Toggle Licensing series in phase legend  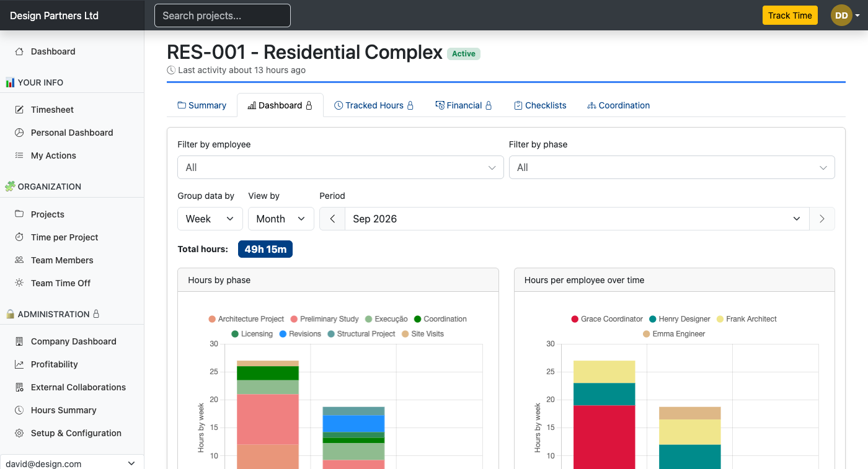pyautogui.click(x=252, y=334)
